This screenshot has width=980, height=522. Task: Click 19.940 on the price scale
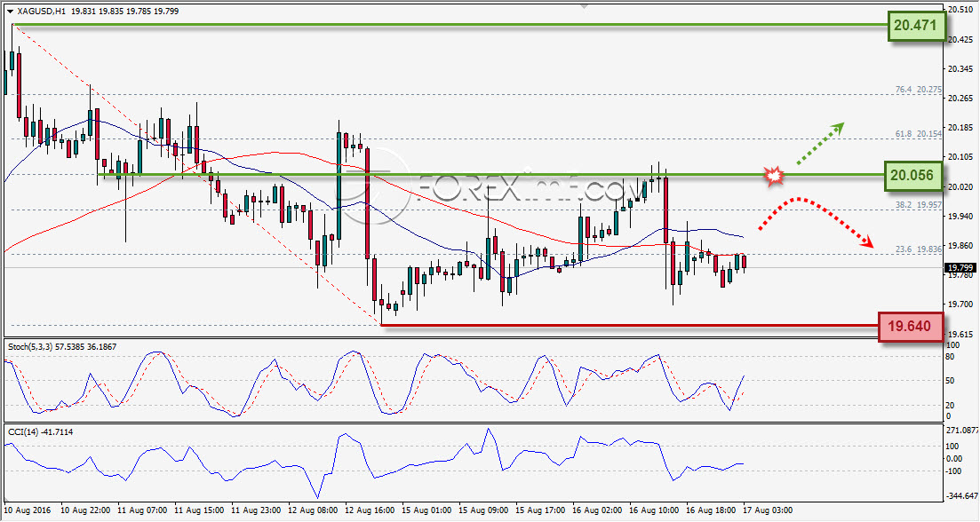tap(960, 216)
